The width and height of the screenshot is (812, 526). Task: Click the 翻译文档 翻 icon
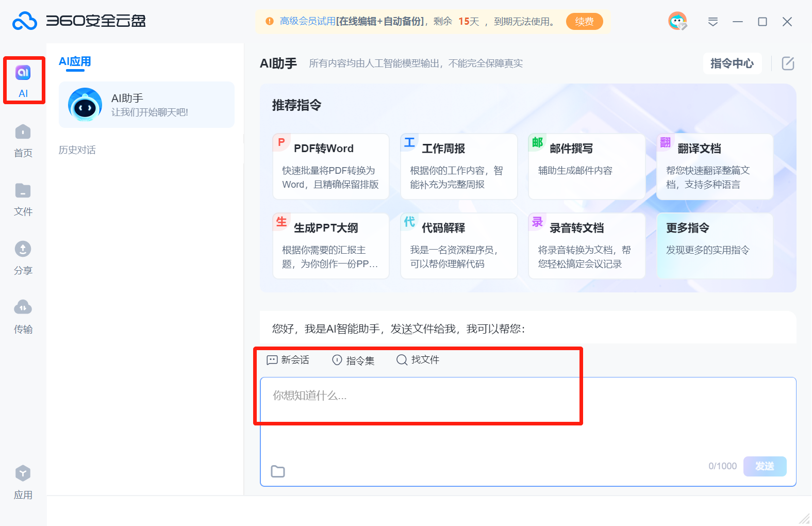click(x=665, y=142)
